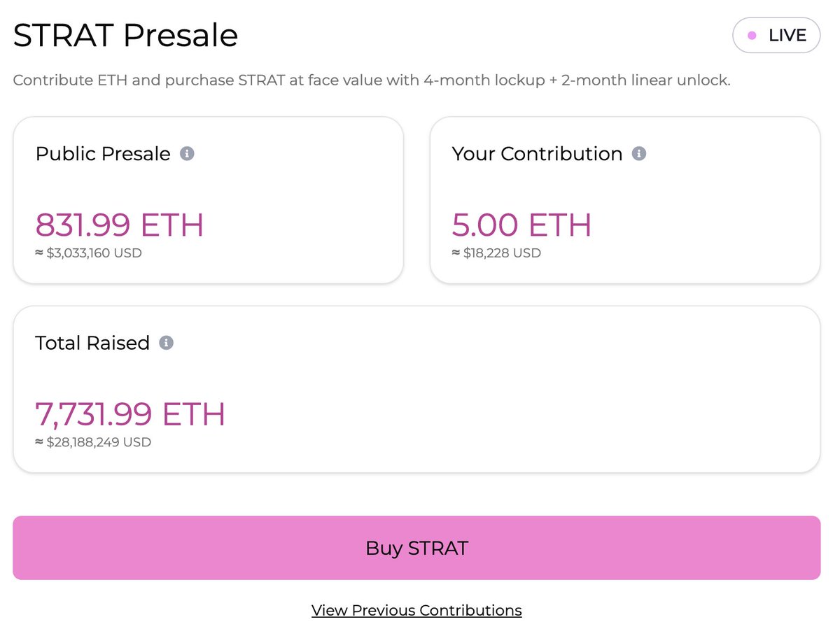Screen dimensions: 840x631
Task: Click the $3,033,160 USD estimate
Action: [x=88, y=253]
